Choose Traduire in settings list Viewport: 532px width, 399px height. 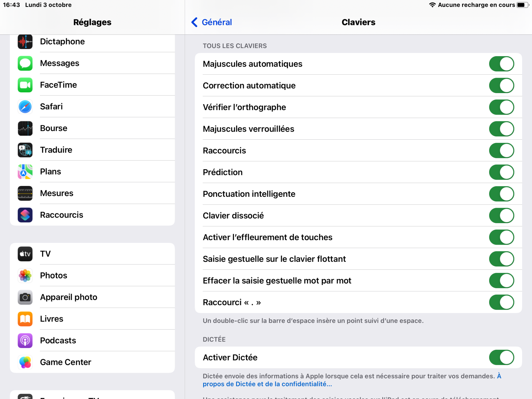coord(92,150)
